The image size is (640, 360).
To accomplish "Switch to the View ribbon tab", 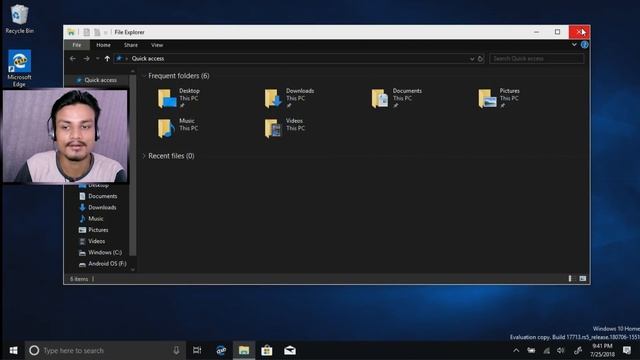I will [157, 45].
